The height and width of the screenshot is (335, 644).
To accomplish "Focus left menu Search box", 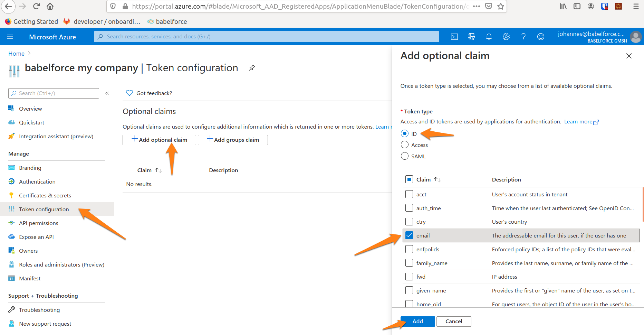I will 54,93.
